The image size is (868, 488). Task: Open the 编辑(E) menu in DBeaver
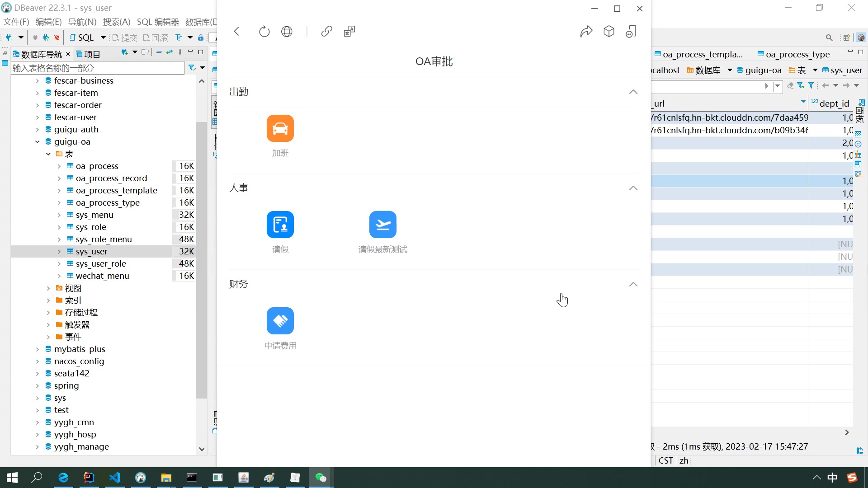48,22
